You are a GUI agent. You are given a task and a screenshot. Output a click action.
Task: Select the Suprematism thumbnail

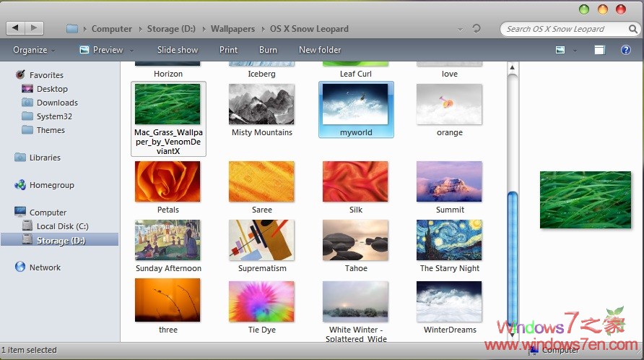coord(261,240)
